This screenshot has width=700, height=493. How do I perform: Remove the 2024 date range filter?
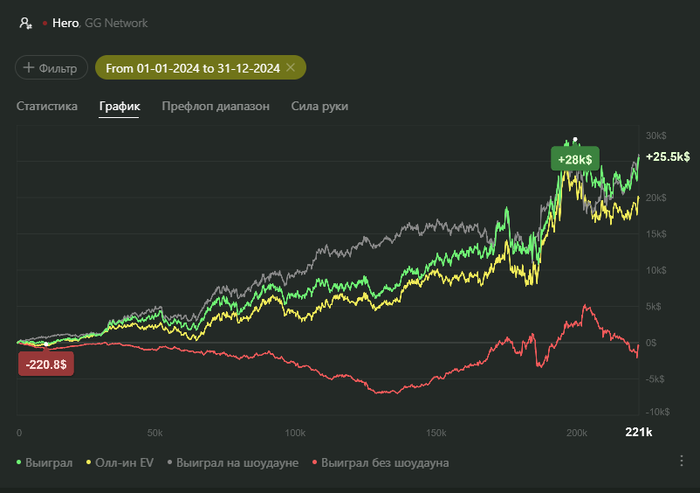pos(290,67)
